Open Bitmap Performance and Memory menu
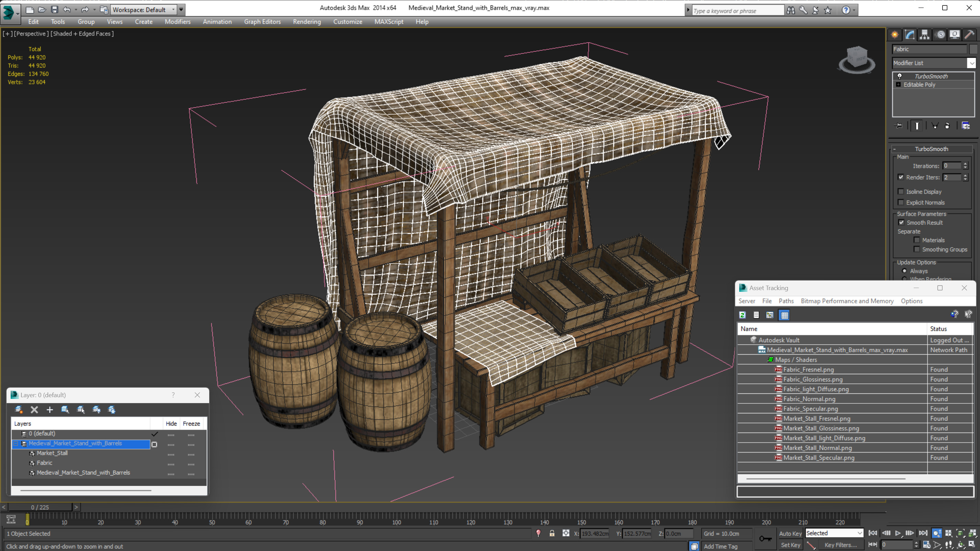This screenshot has height=551, width=980. [x=847, y=301]
